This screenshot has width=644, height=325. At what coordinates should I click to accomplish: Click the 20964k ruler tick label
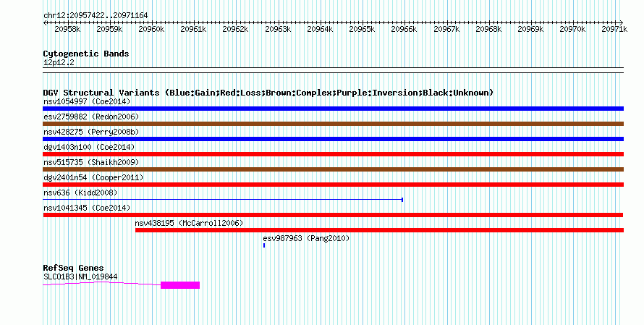pos(320,29)
